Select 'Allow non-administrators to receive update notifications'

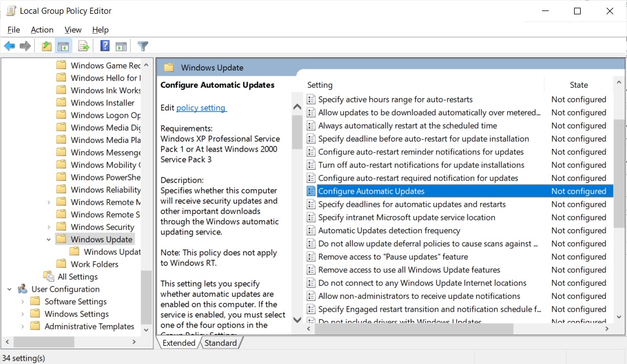click(x=419, y=296)
